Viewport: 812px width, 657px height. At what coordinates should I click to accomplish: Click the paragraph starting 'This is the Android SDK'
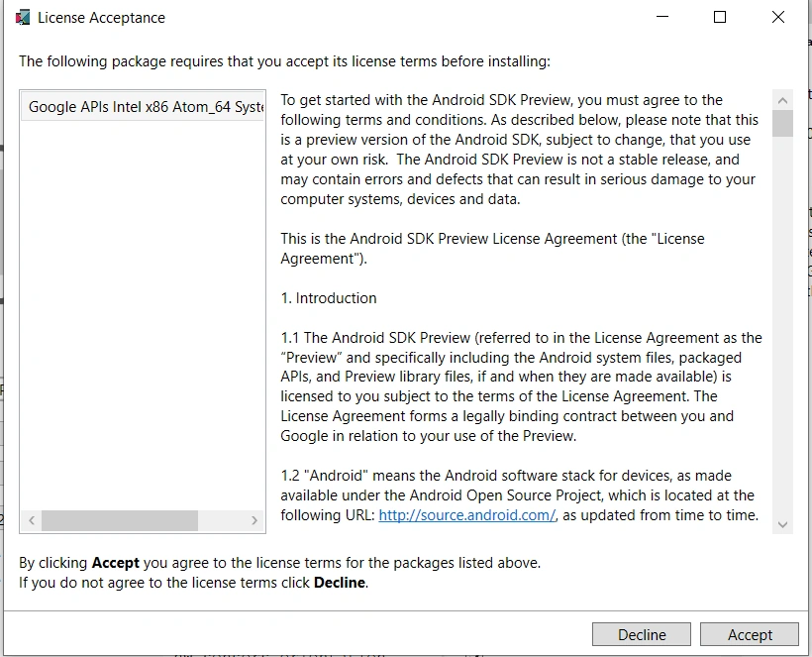coord(492,248)
